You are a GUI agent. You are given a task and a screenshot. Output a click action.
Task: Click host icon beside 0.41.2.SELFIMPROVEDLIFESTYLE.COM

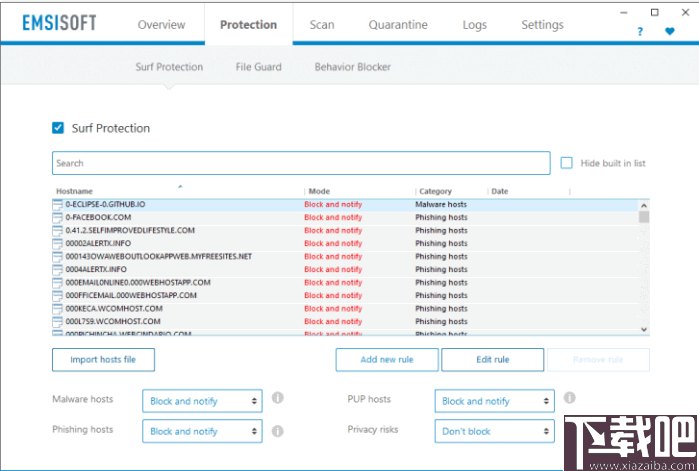click(x=58, y=230)
